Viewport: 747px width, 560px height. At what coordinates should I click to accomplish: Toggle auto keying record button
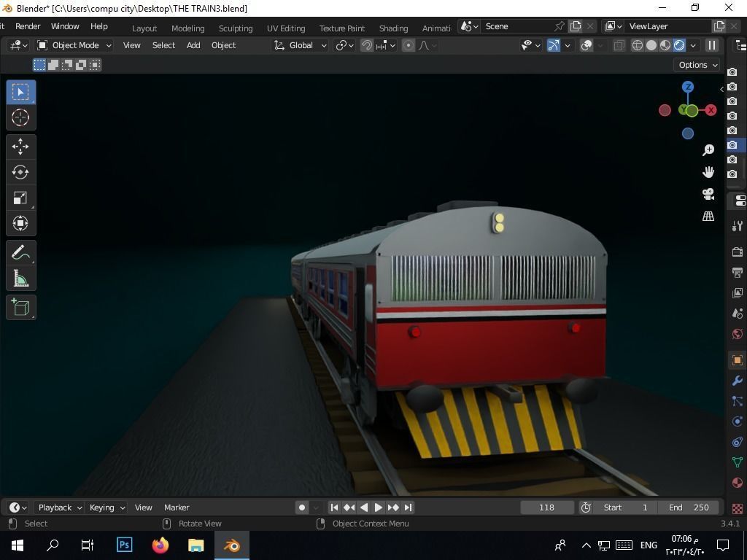301,507
